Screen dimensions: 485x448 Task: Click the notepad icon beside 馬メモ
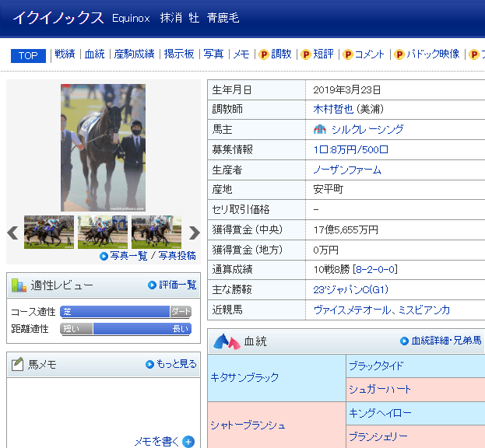tap(18, 364)
